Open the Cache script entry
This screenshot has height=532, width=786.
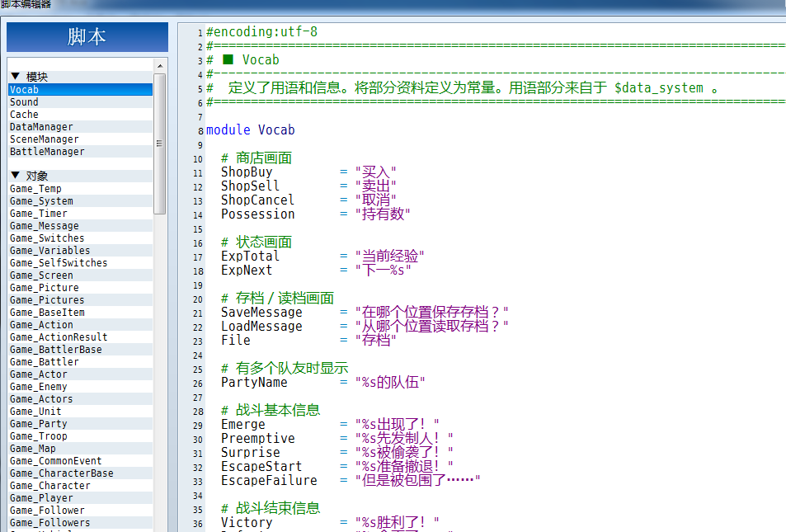pos(81,115)
